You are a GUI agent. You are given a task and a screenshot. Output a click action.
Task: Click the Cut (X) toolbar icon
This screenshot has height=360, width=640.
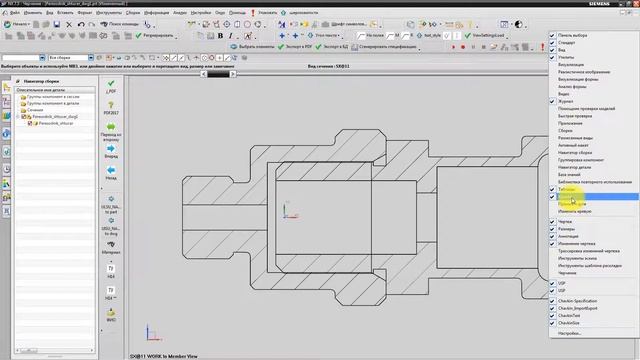pos(69,24)
